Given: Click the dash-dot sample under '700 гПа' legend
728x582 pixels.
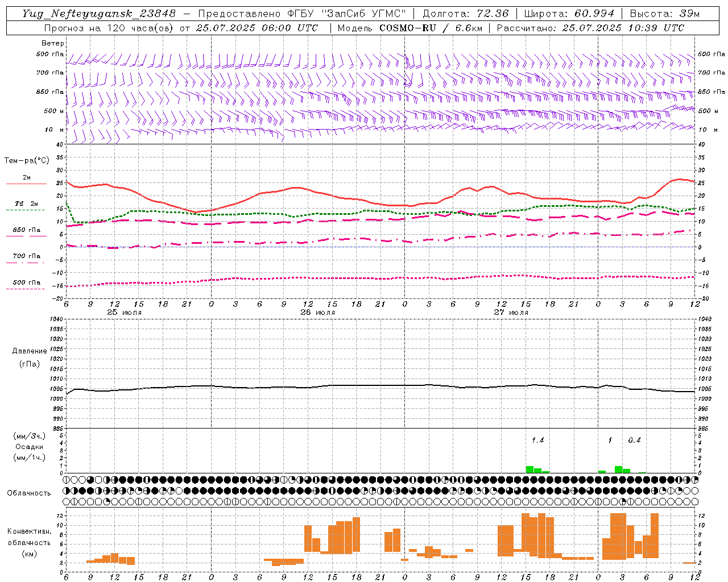Looking at the screenshot, I should (26, 263).
